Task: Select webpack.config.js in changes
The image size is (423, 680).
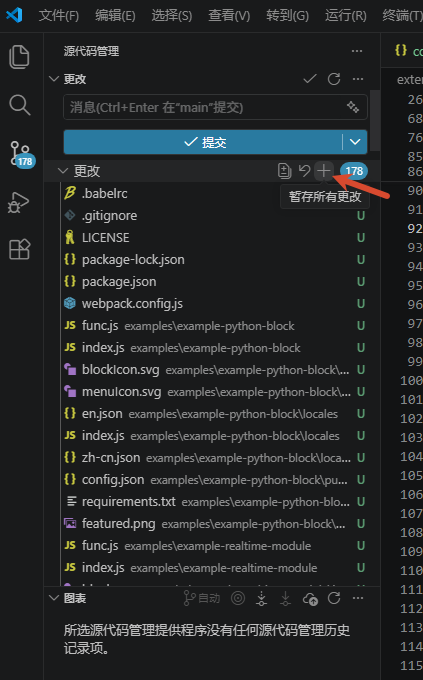Action: 213,304
